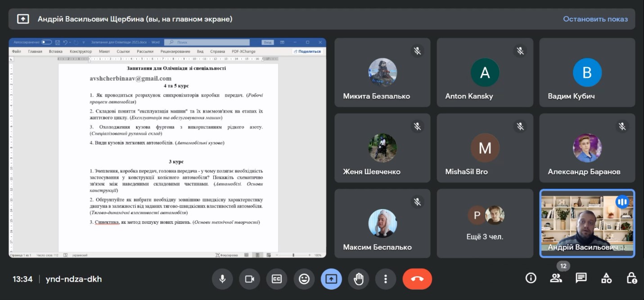The height and width of the screenshot is (300, 644).
Task: Raise hand in the meeting
Action: pyautogui.click(x=358, y=279)
